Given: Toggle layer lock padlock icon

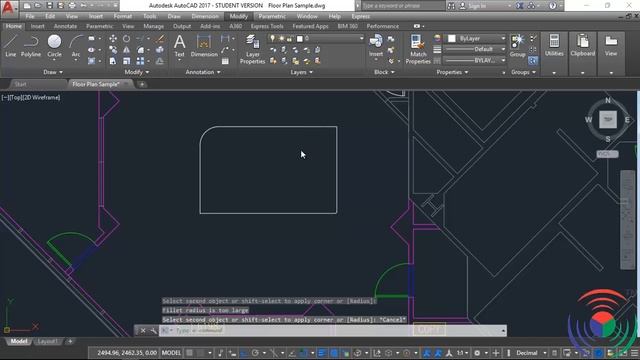Looking at the screenshot, I should pyautogui.click(x=289, y=38).
